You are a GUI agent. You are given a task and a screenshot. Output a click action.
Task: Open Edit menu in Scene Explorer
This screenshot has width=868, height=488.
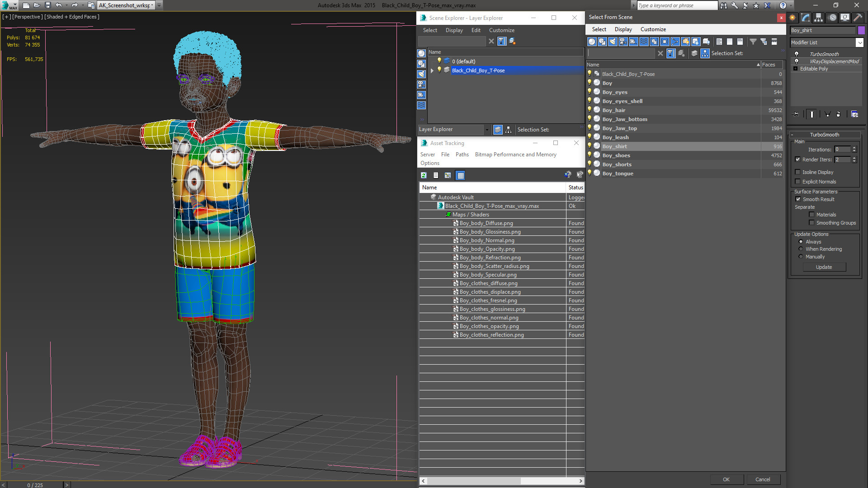point(476,30)
